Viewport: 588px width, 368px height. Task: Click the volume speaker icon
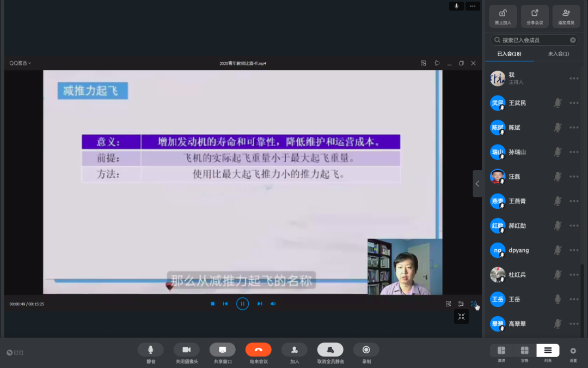point(273,304)
